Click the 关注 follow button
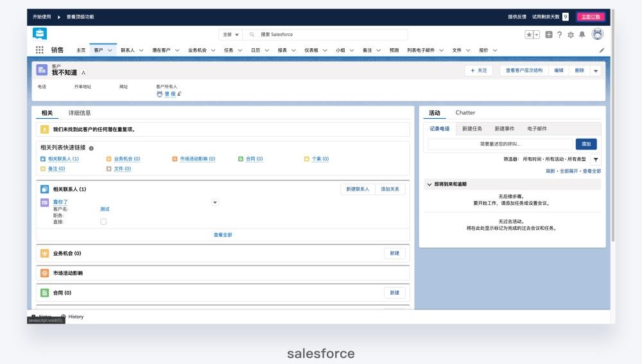The height and width of the screenshot is (364, 642). 479,71
